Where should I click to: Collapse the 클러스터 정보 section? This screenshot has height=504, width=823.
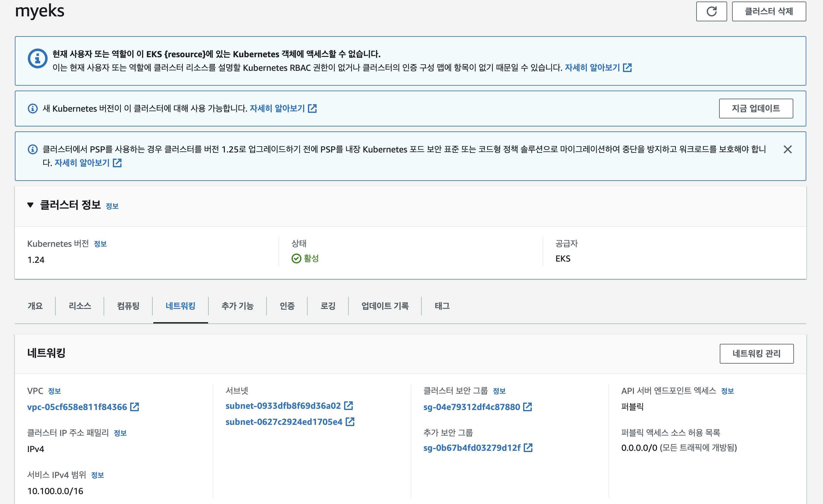[x=30, y=205]
